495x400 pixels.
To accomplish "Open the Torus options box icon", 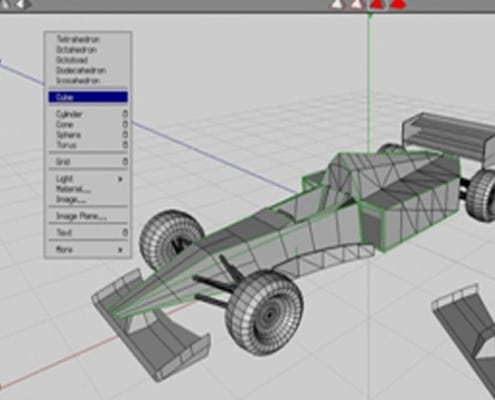I will pos(125,145).
